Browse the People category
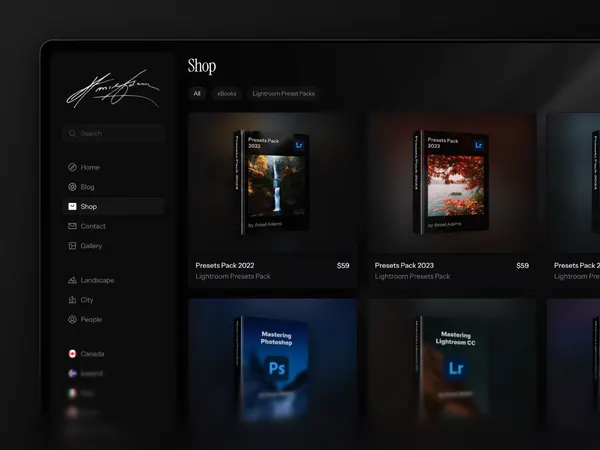600x450 pixels. click(x=113, y=319)
